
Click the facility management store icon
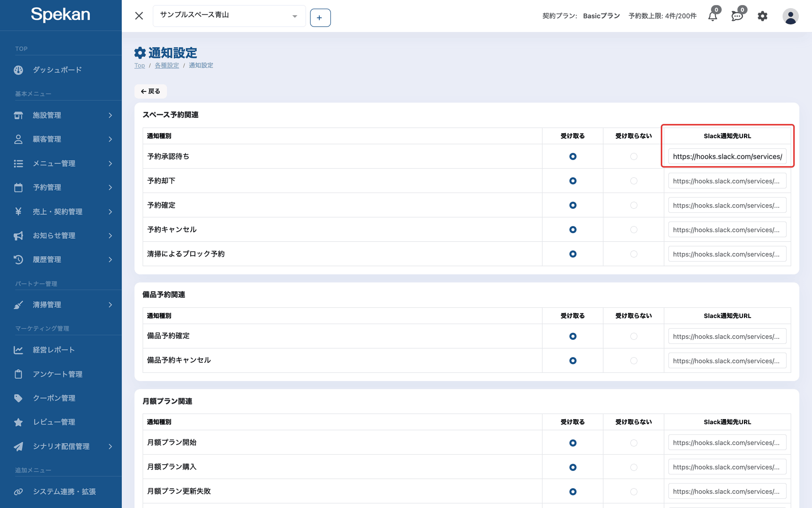(18, 115)
